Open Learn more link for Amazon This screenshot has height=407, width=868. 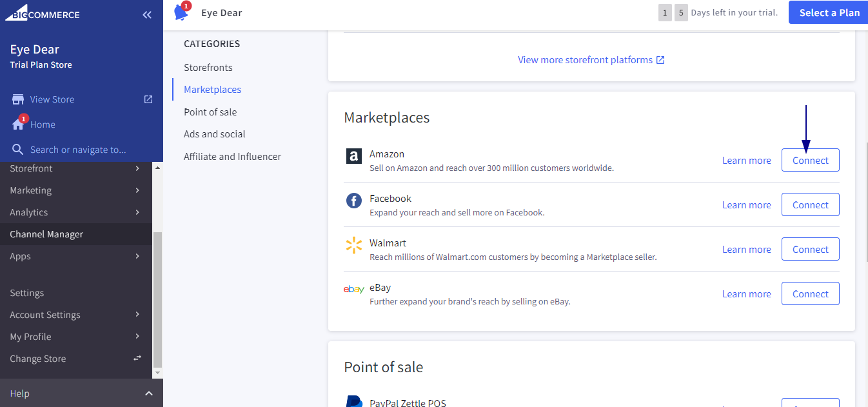pos(747,161)
